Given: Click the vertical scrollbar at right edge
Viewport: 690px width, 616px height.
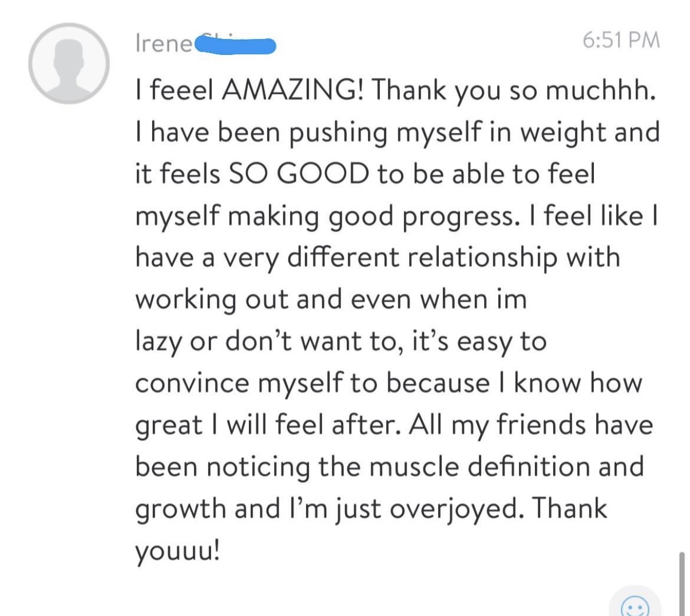Looking at the screenshot, I should [x=681, y=583].
